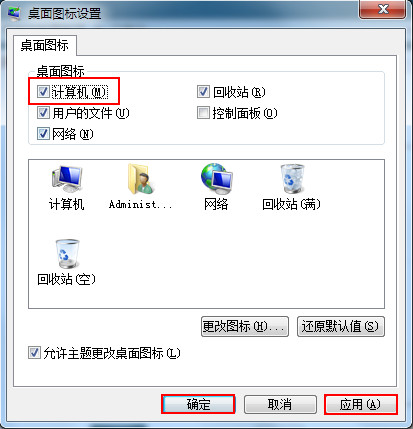The width and height of the screenshot is (413, 429).
Task: Apply changes with 应用(A) button
Action: (361, 404)
